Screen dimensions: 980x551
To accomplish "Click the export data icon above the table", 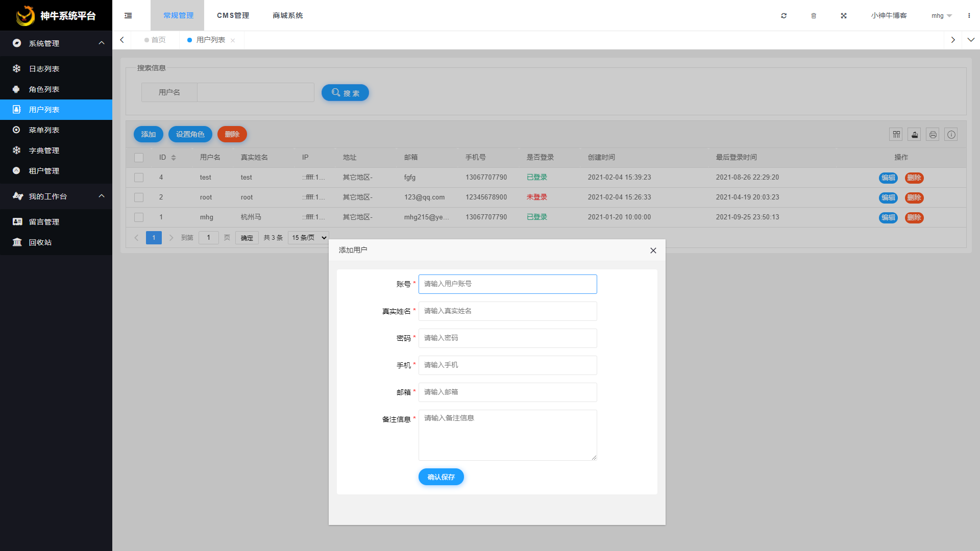I will pos(914,134).
